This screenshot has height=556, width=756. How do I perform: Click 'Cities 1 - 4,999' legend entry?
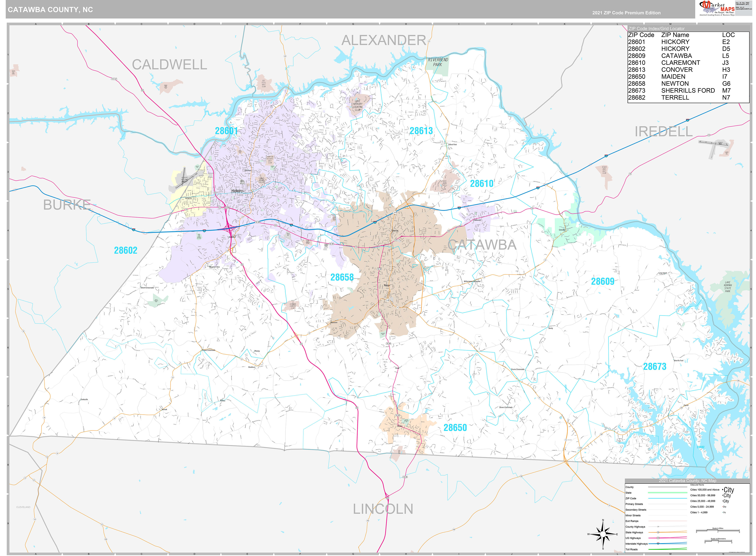(x=699, y=513)
